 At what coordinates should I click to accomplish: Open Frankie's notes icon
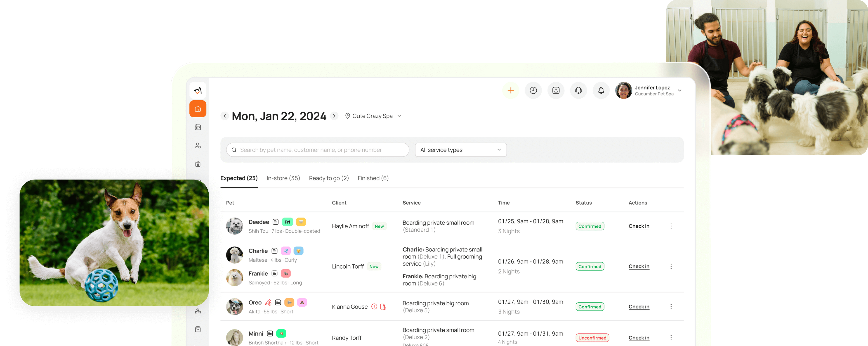coord(274,273)
